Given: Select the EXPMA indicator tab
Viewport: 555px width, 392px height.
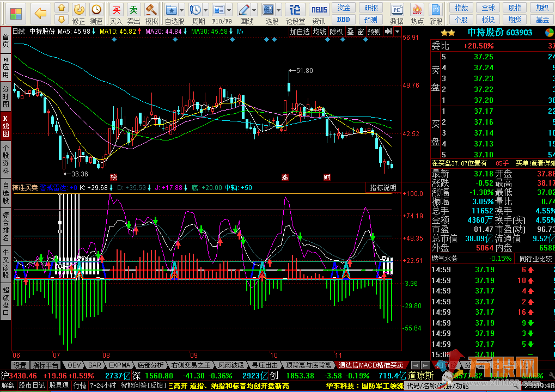Looking at the screenshot, I should [x=120, y=365].
